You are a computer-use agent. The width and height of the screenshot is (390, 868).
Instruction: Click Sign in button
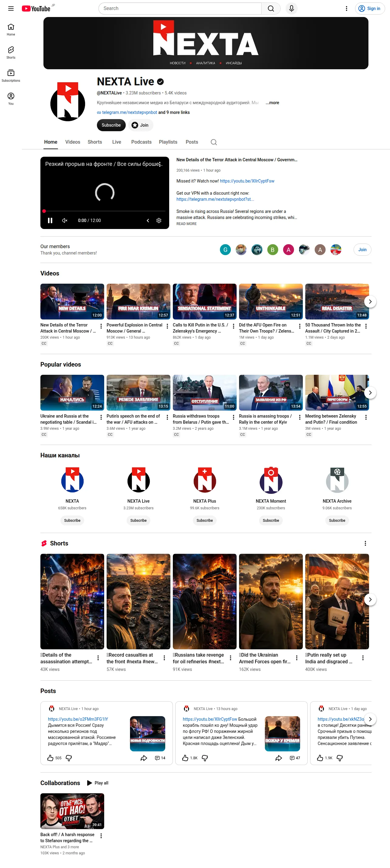[370, 9]
